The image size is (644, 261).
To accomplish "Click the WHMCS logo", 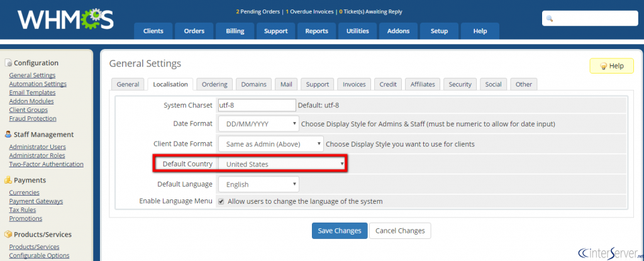I will point(65,19).
